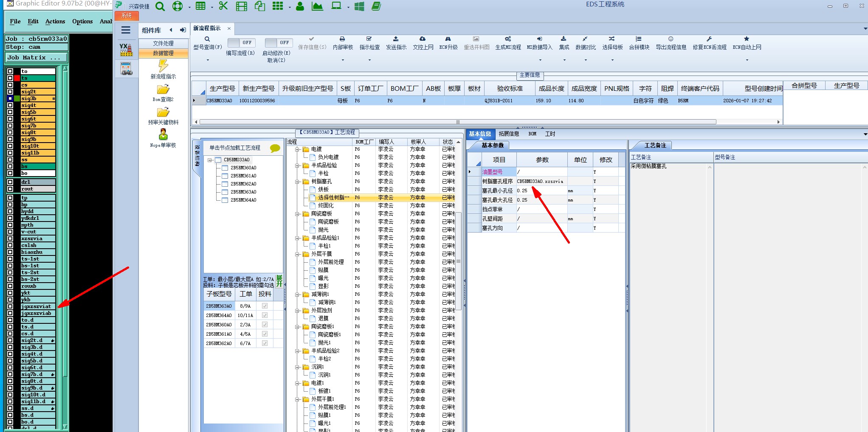
Task: Click the green table grid icon in quick toolbar
Action: [200, 6]
